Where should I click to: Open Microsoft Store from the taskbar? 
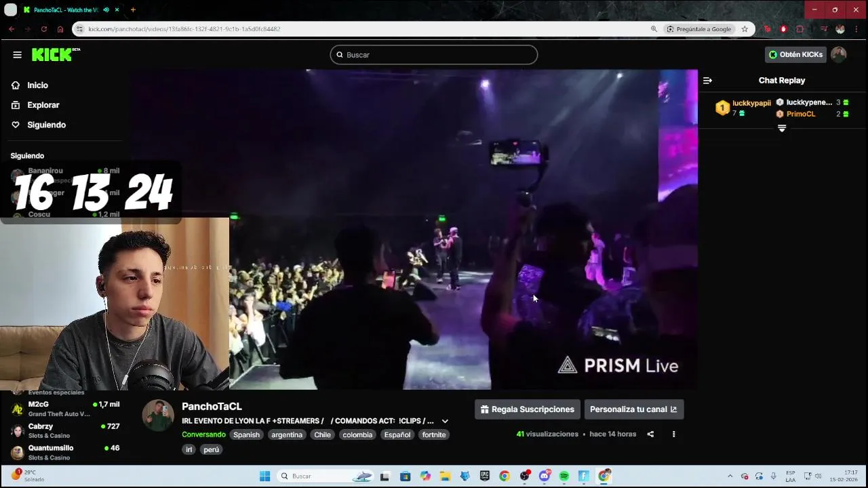tap(405, 476)
